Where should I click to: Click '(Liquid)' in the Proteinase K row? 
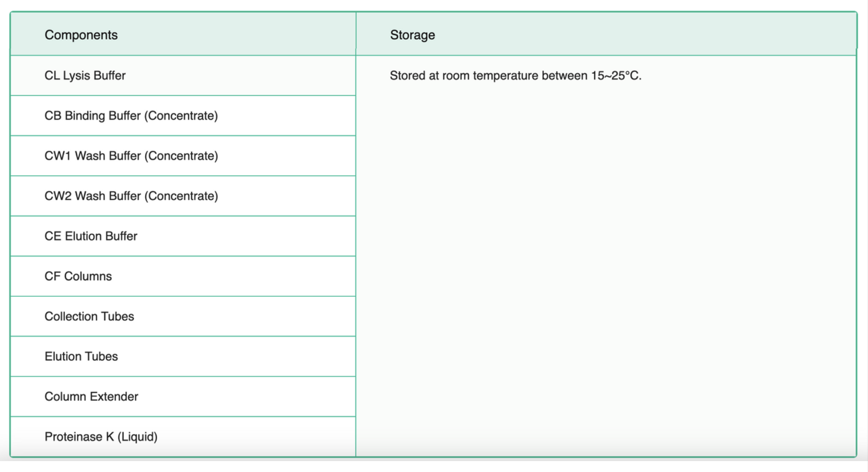(x=138, y=437)
